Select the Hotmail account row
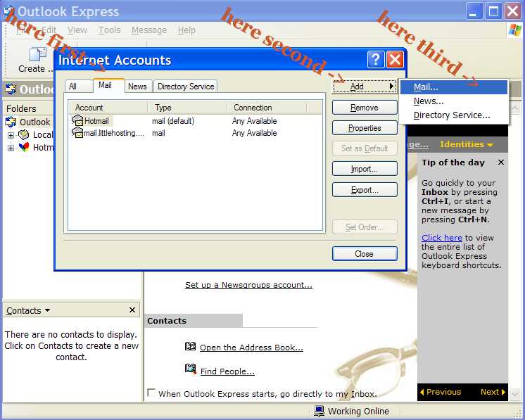The width and height of the screenshot is (525, 420). pos(195,121)
